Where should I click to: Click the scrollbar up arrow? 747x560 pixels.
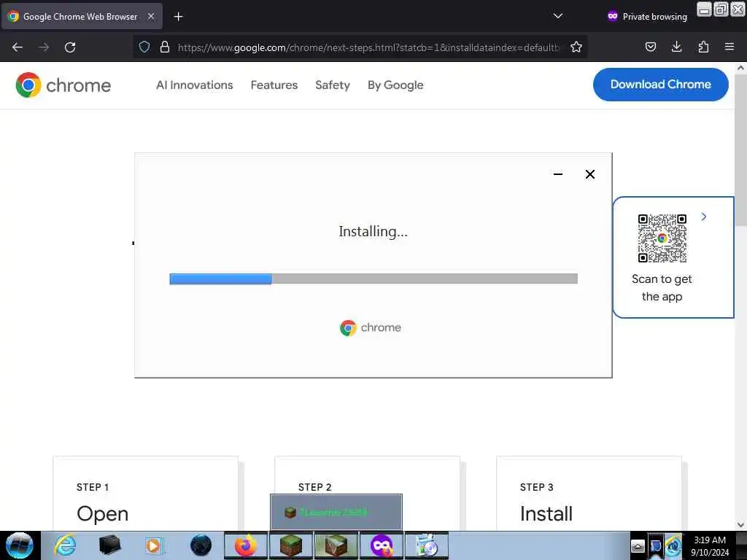point(740,68)
